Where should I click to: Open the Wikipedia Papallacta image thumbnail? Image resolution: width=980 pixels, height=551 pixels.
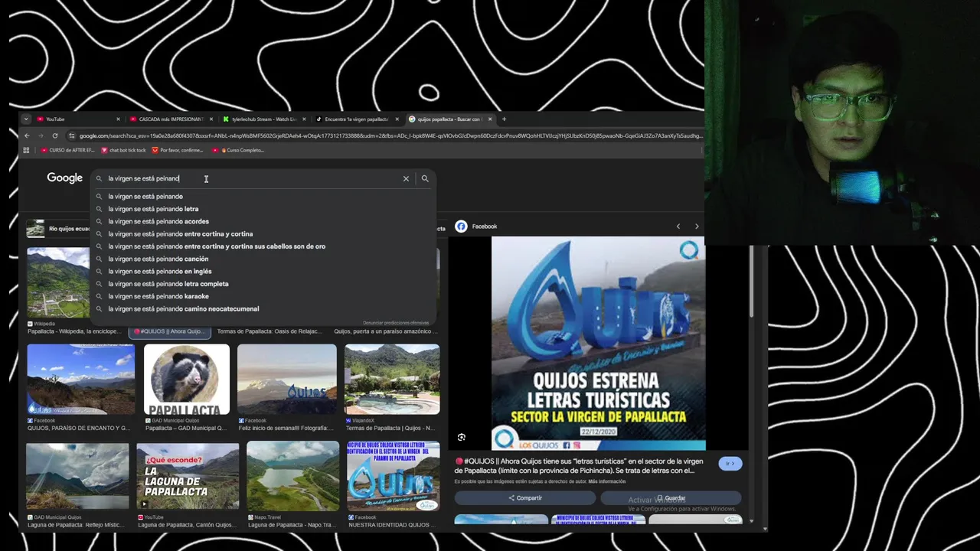(x=58, y=282)
